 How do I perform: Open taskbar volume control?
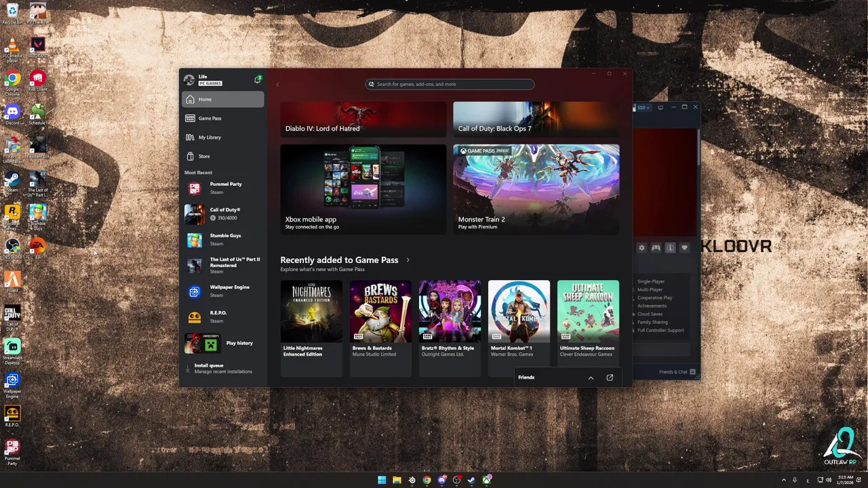coord(828,480)
